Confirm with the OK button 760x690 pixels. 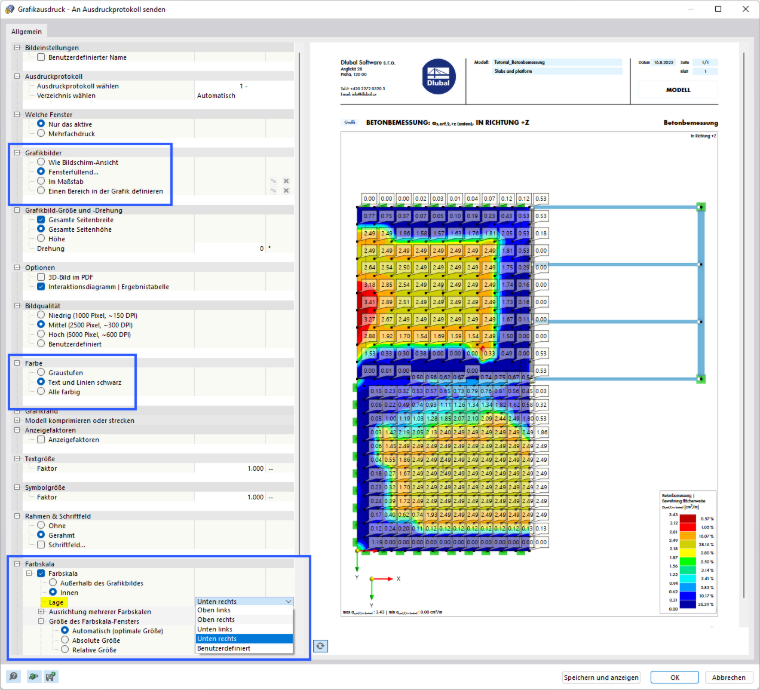click(x=675, y=677)
